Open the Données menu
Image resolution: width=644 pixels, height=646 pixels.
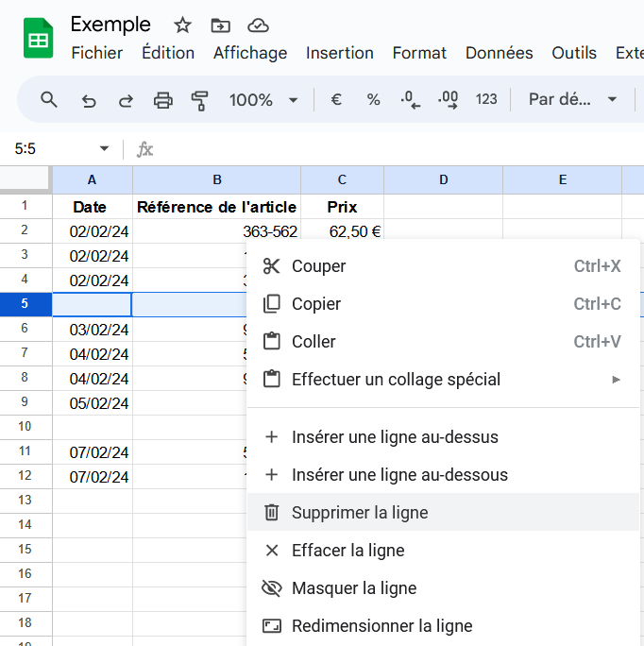(x=499, y=53)
